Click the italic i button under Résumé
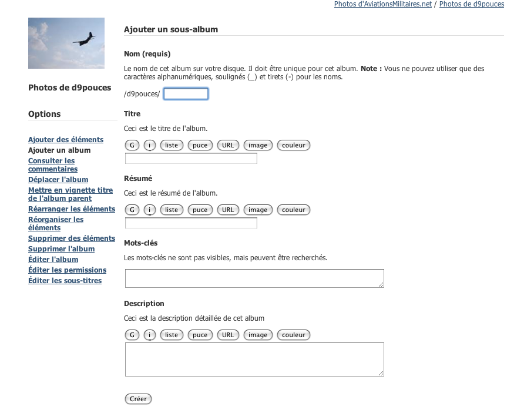The height and width of the screenshot is (420, 524). tap(150, 210)
